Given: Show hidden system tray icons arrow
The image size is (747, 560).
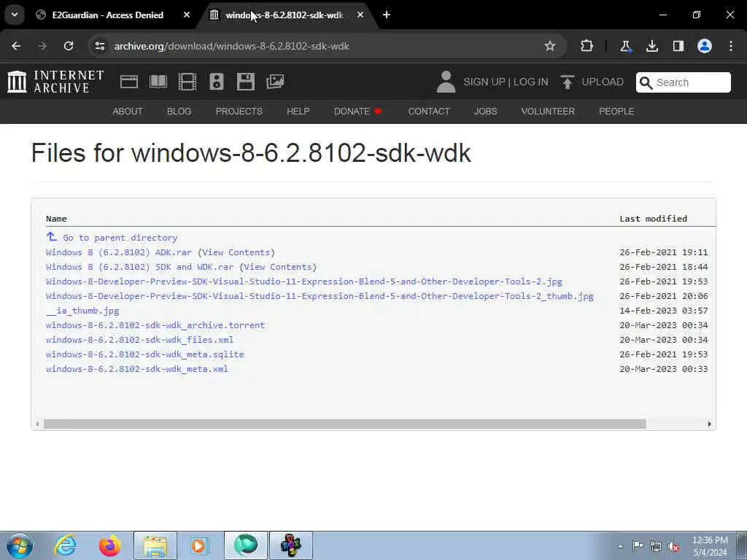Looking at the screenshot, I should tap(620, 546).
